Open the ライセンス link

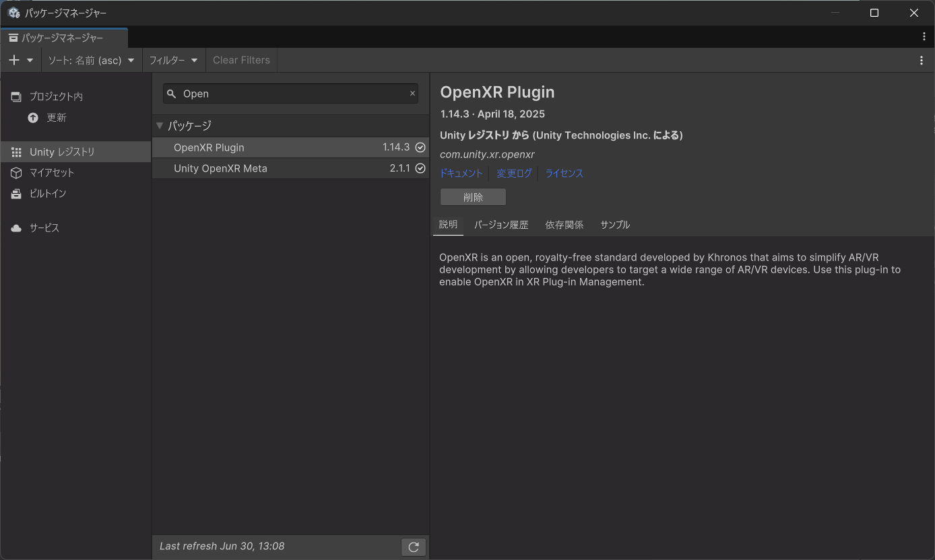click(564, 173)
